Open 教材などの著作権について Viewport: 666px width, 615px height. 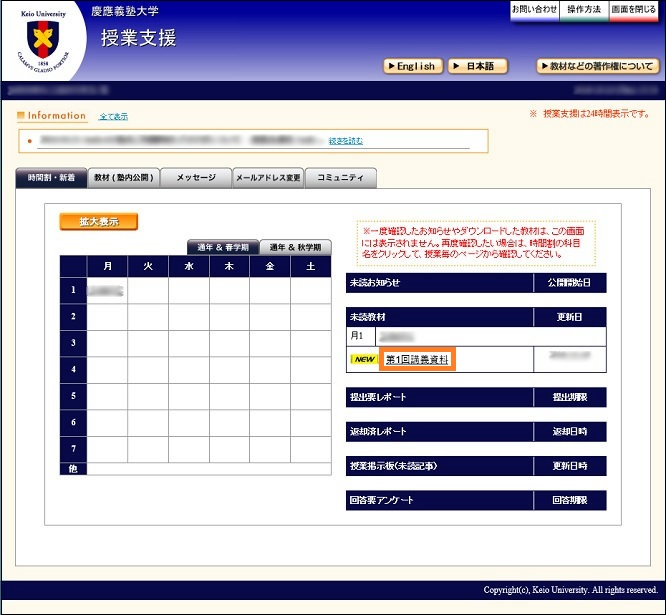tap(596, 66)
